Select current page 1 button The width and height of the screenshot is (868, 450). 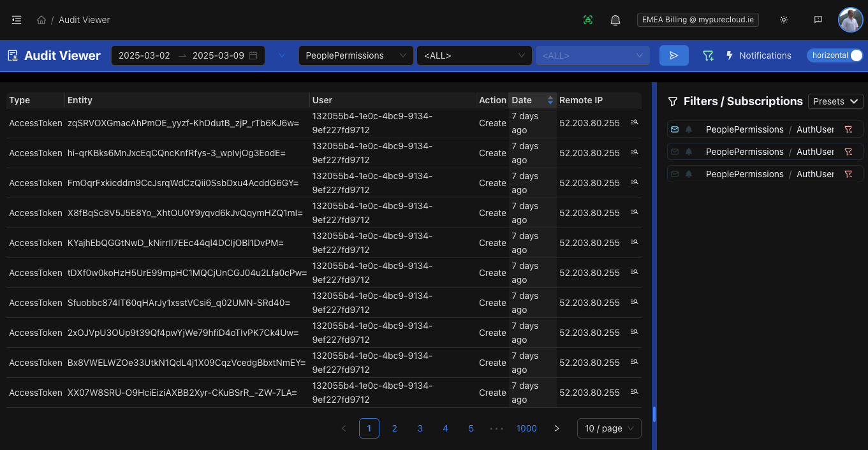click(x=369, y=428)
